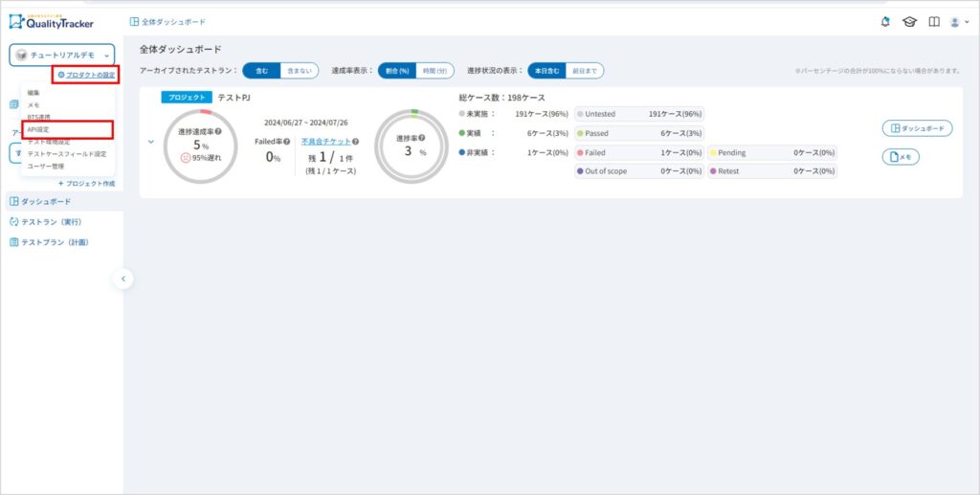Click the notification bell icon
Screen dimensions: 980x495
pos(885,22)
